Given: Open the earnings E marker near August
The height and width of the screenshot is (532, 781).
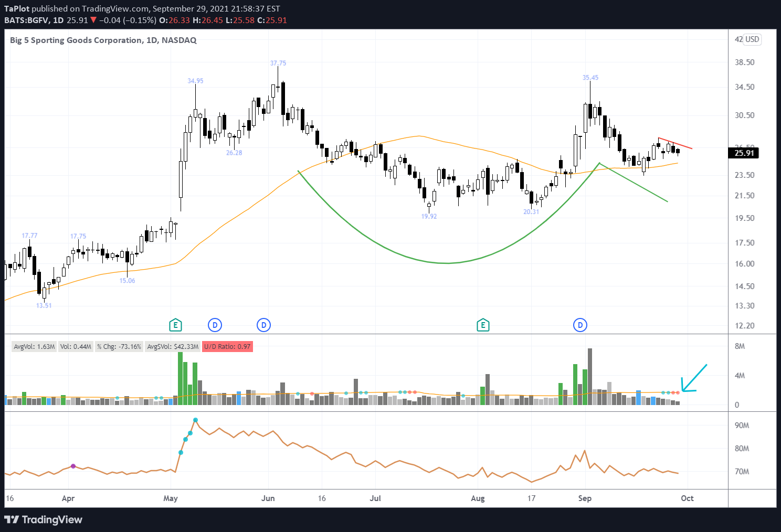Looking at the screenshot, I should pyautogui.click(x=483, y=325).
